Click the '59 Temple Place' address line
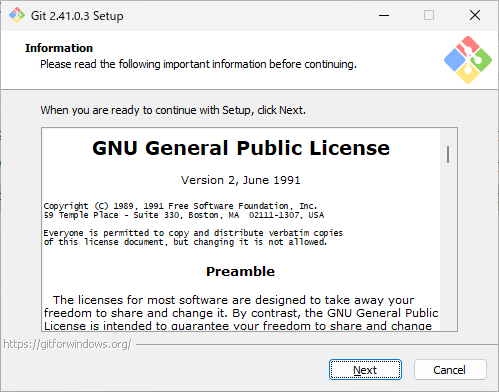The height and width of the screenshot is (392, 499). 184,215
